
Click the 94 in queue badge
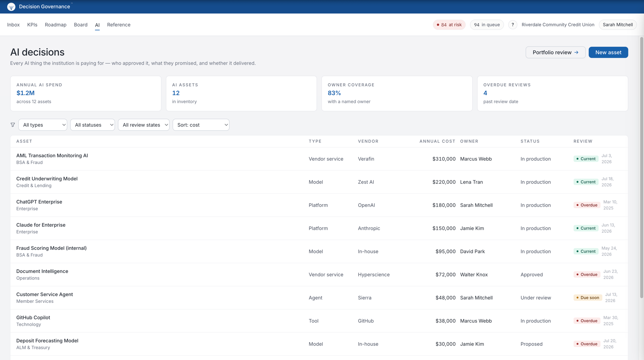(x=487, y=25)
